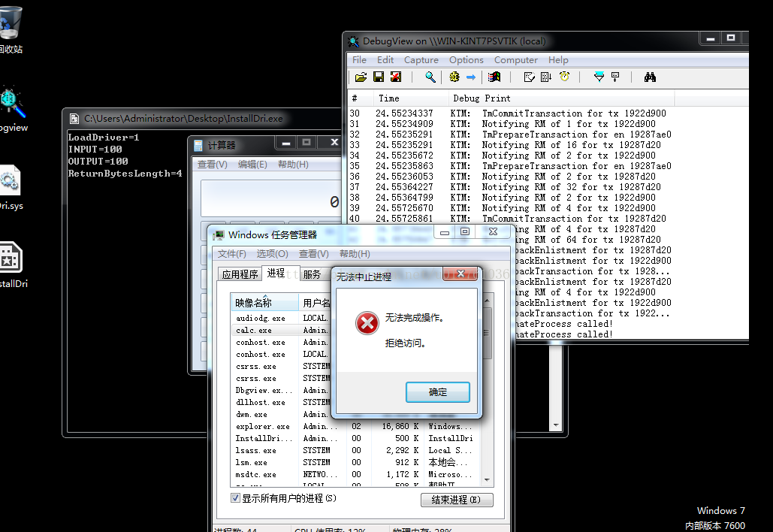Viewport: 773px width, 532px height.
Task: Open Task Manager 帮助(H) menu
Action: (355, 253)
